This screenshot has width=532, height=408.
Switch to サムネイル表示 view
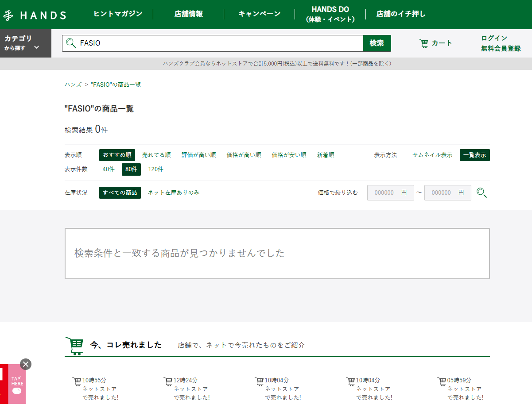click(432, 155)
